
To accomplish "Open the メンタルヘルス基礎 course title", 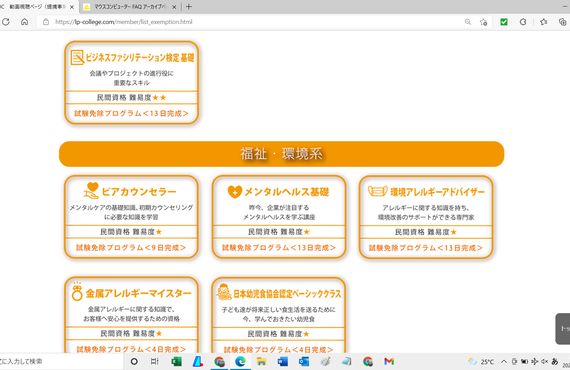I will 286,192.
